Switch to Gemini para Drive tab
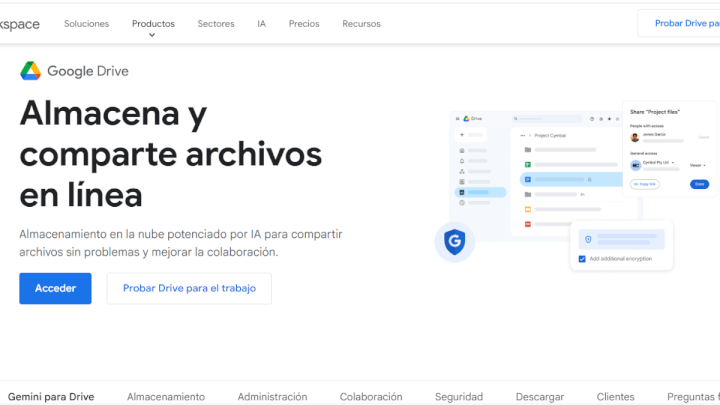720x405 pixels. click(51, 397)
